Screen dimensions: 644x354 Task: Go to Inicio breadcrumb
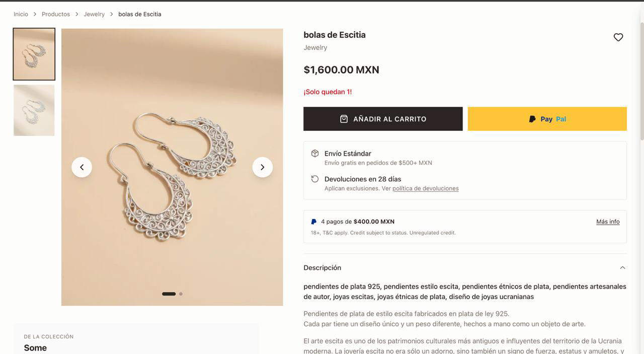(21, 14)
